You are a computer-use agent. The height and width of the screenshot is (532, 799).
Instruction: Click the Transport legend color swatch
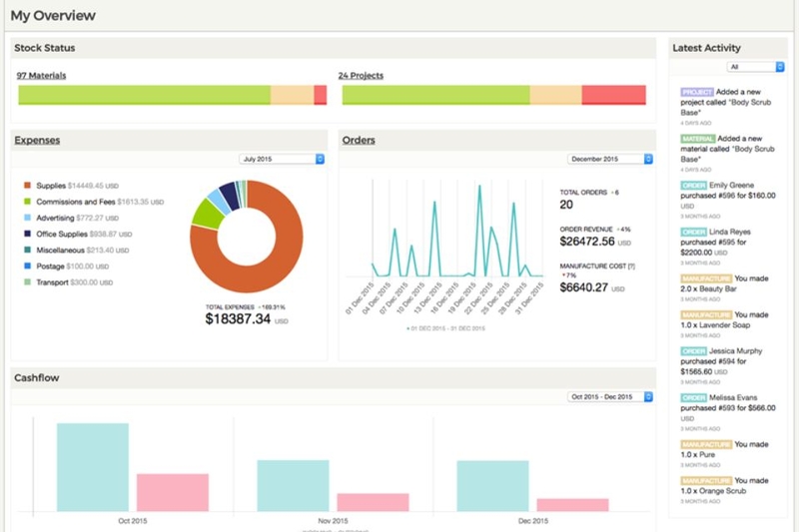point(28,282)
